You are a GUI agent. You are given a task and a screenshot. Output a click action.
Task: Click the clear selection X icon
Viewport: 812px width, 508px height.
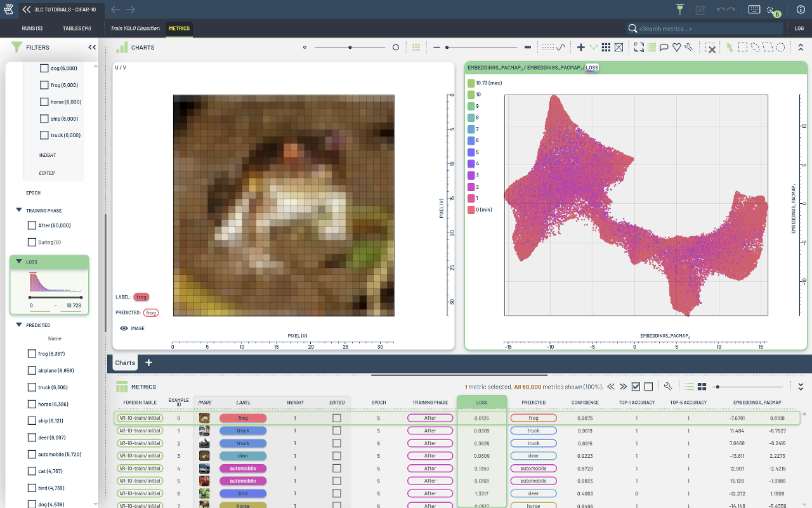tap(710, 48)
